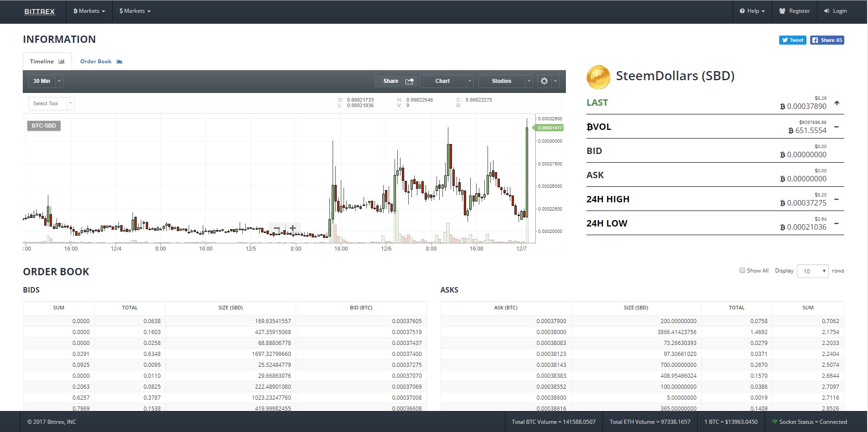The width and height of the screenshot is (868, 432).
Task: Select bid price 0.00037605
Action: click(x=406, y=321)
